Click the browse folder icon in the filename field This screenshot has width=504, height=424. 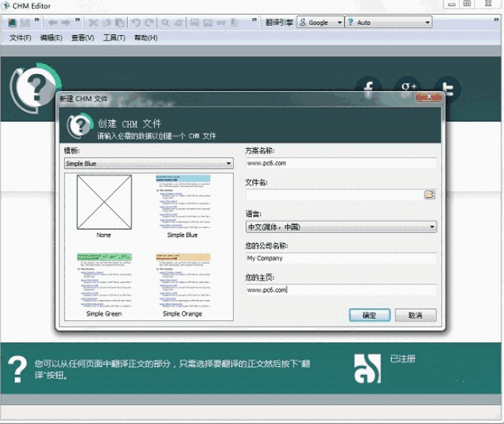pos(429,195)
